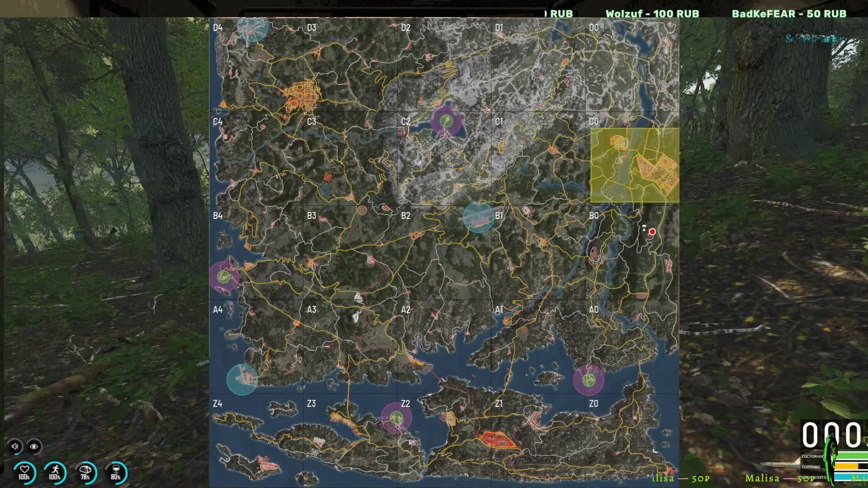Select the purple zone marker in C2
868x488 pixels.
click(446, 121)
